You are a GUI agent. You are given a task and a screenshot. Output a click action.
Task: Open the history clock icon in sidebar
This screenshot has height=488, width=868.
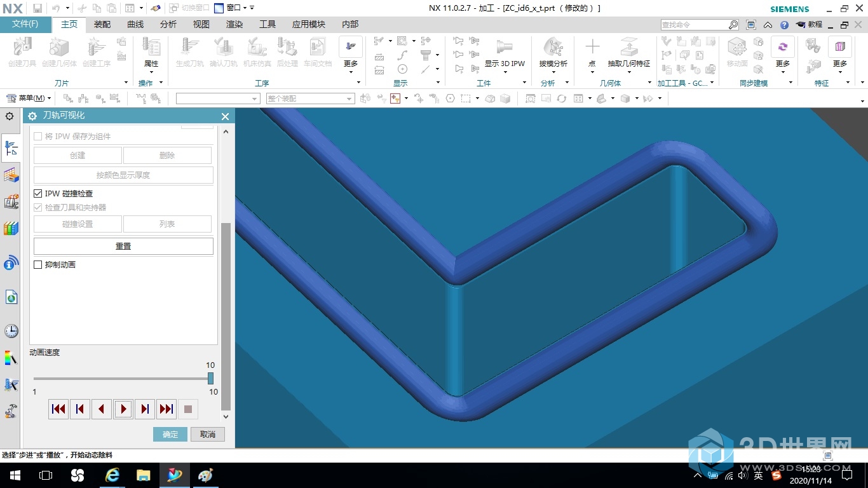click(11, 330)
